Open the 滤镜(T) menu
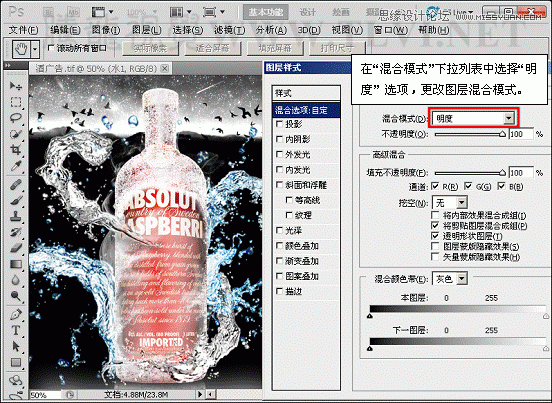The height and width of the screenshot is (403, 552). click(229, 31)
